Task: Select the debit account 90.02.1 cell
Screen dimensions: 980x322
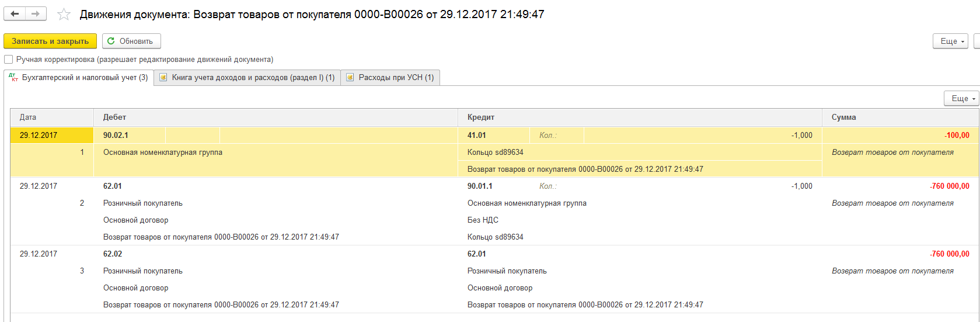Action: (x=130, y=135)
